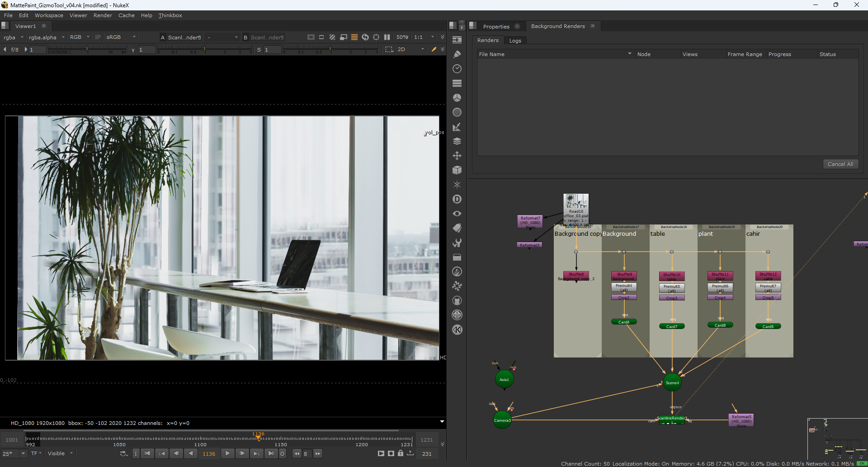Open the Color nodes menu icon

457,98
